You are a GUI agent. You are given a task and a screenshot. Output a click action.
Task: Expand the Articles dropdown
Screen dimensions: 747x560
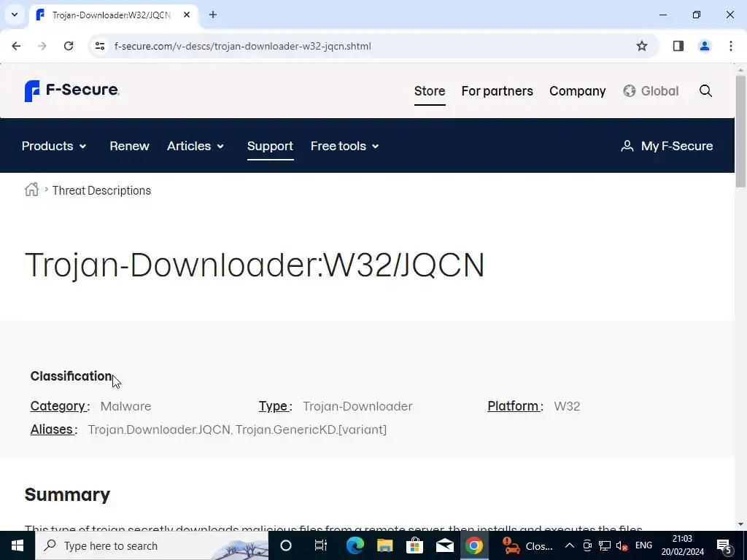[196, 146]
